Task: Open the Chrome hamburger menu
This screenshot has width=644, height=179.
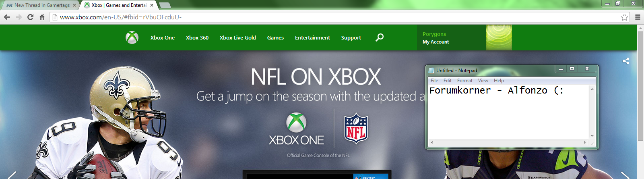Action: click(638, 17)
